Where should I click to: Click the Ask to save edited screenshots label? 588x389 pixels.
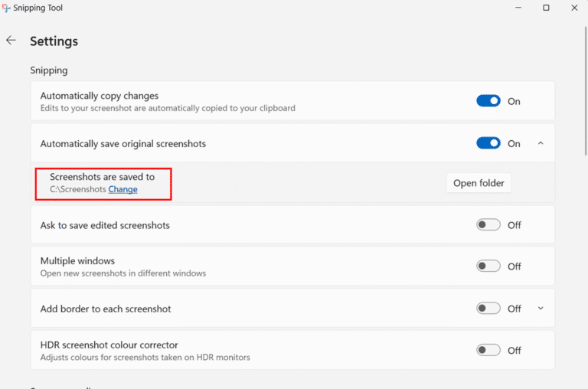105,225
